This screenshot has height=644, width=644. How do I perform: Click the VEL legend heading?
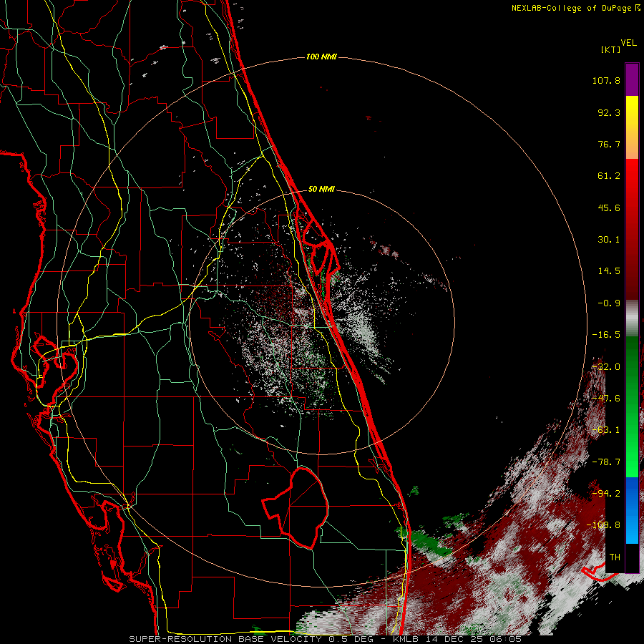pos(629,43)
